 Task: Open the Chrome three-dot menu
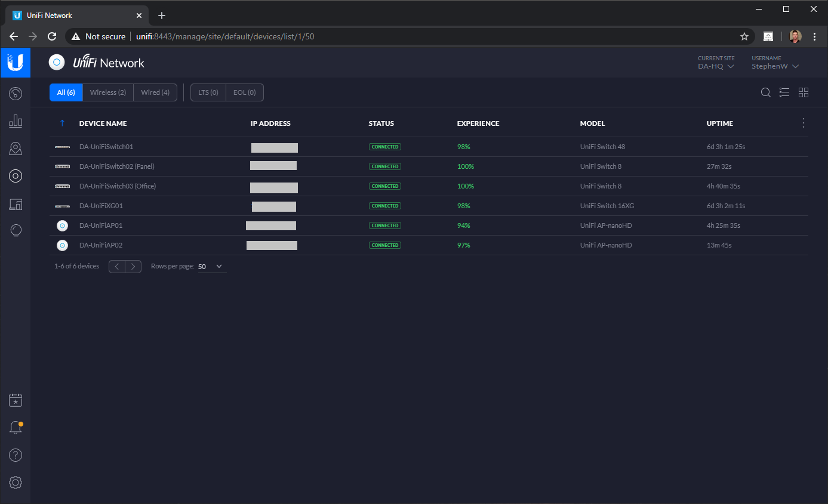[815, 36]
